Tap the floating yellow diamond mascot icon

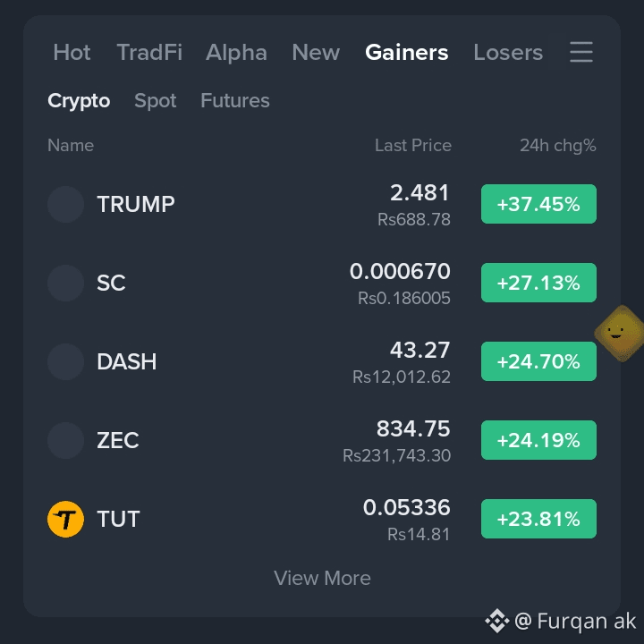(x=620, y=333)
